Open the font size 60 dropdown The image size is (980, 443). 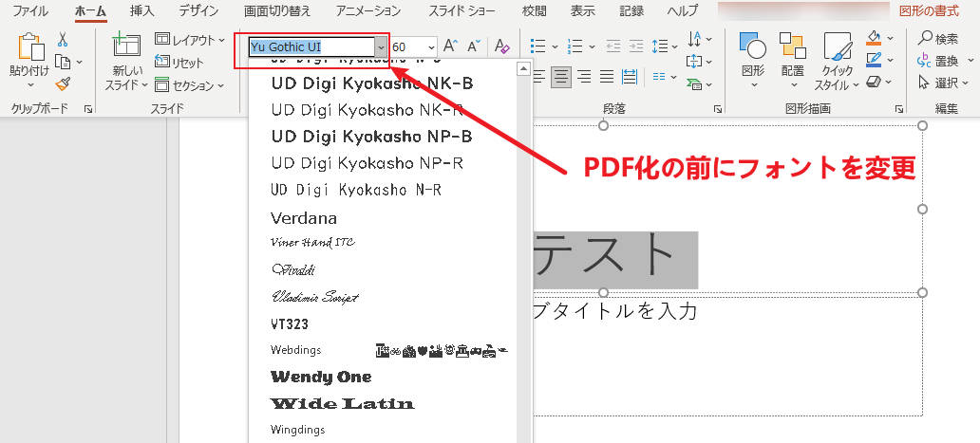431,46
